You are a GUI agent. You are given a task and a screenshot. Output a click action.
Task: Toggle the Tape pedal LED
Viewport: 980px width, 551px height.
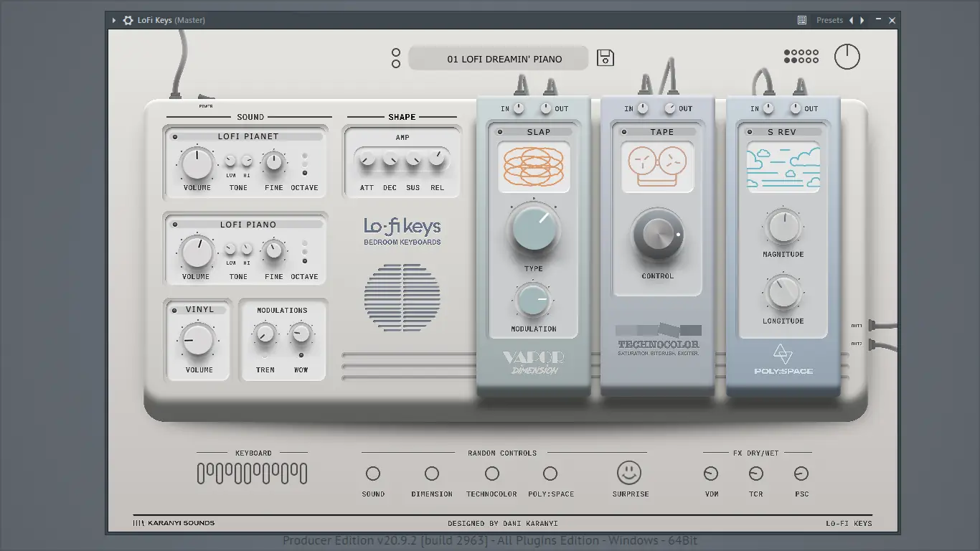[x=624, y=132]
